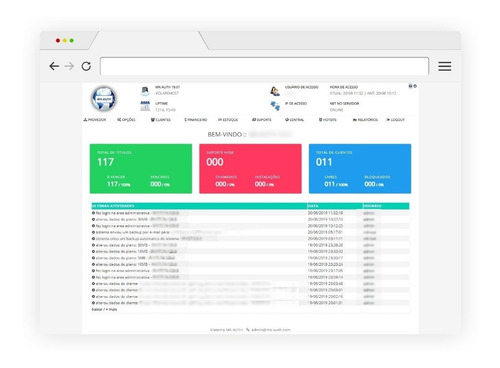Open the Financeiro menu

click(x=196, y=120)
